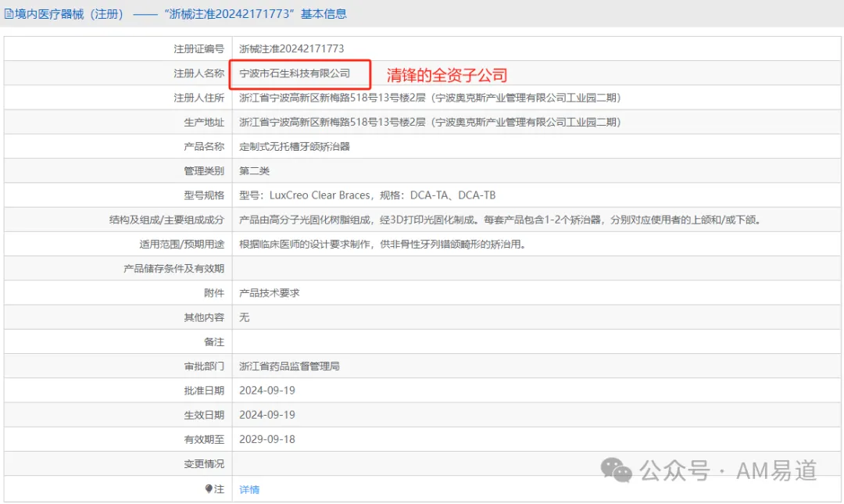The image size is (844, 504).
Task: Click the 审批部门 label
Action: click(204, 366)
